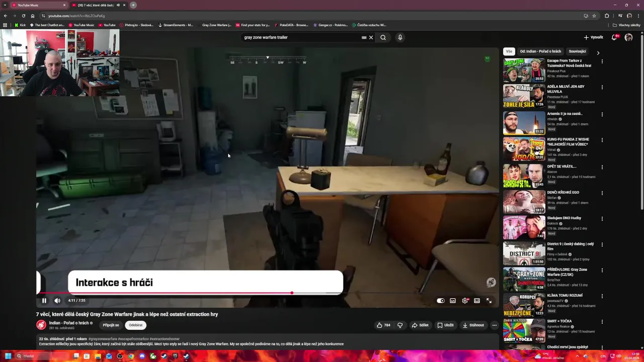Click the progress bar scrubber handle

pyautogui.click(x=292, y=293)
